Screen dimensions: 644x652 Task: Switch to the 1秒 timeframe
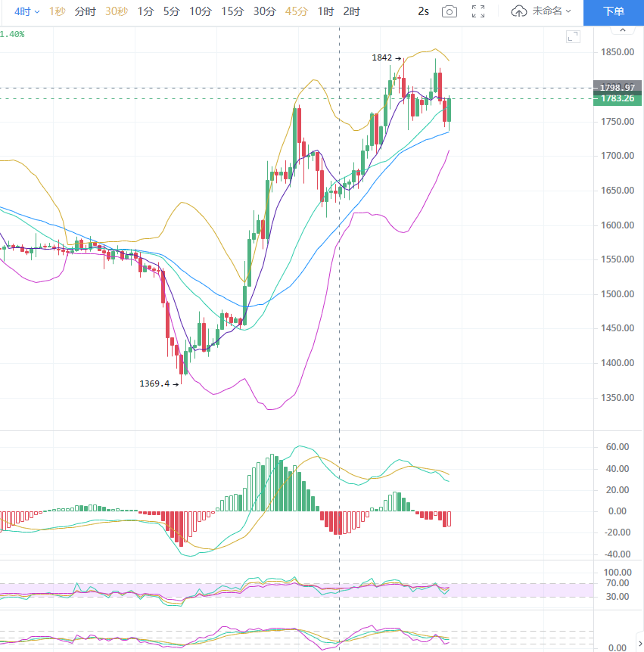pyautogui.click(x=57, y=11)
